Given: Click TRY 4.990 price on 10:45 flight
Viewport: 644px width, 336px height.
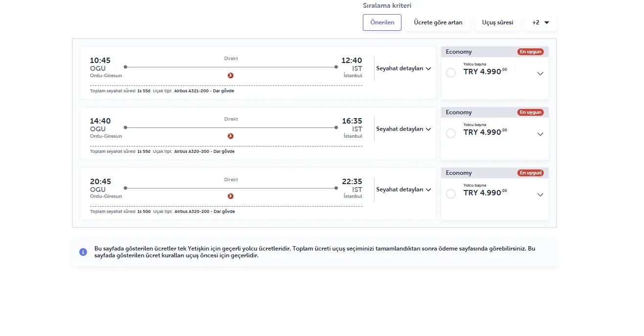Looking at the screenshot, I should (485, 71).
